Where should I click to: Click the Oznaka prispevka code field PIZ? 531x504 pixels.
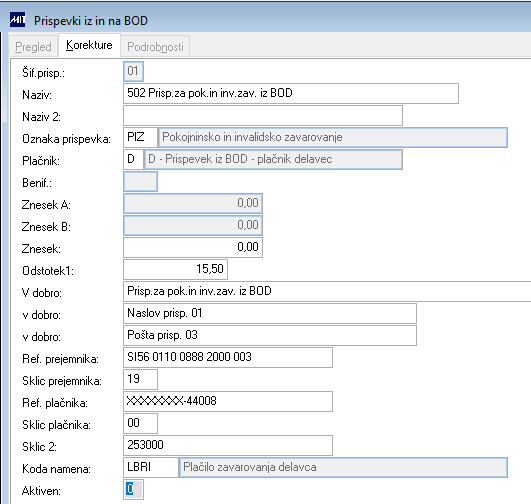pyautogui.click(x=140, y=137)
